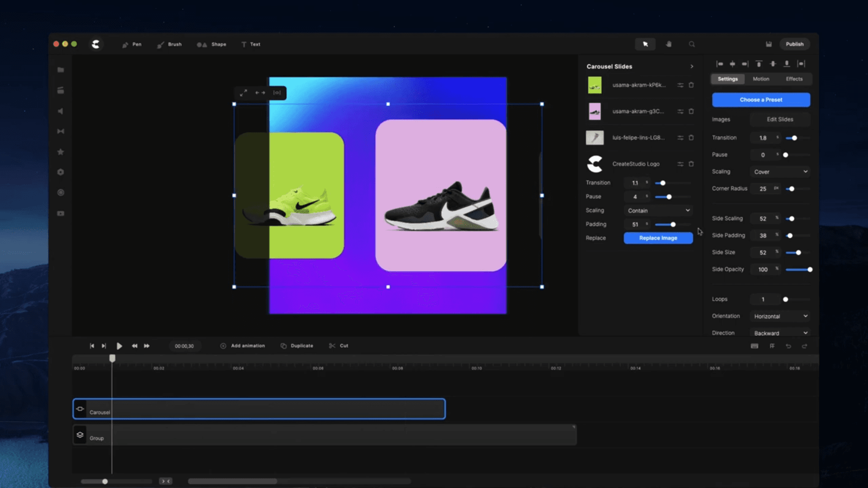
Task: Click the Choose a Preset button
Action: pyautogui.click(x=761, y=100)
